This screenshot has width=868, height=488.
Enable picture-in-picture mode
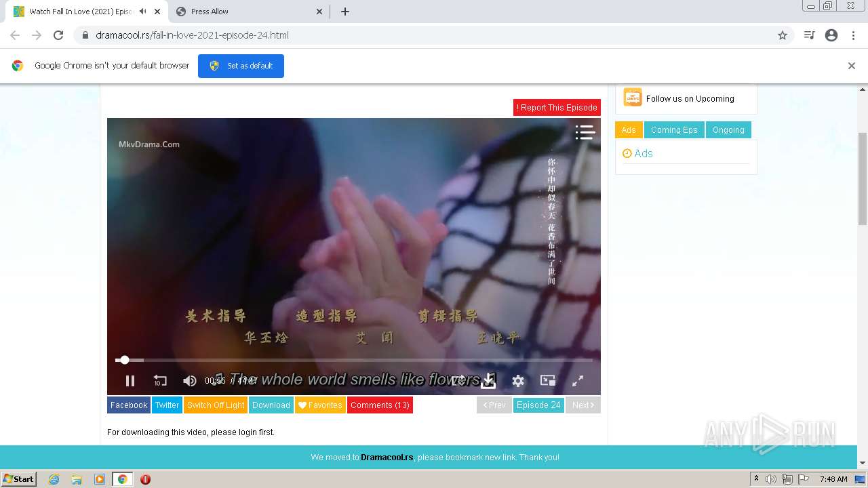[548, 381]
